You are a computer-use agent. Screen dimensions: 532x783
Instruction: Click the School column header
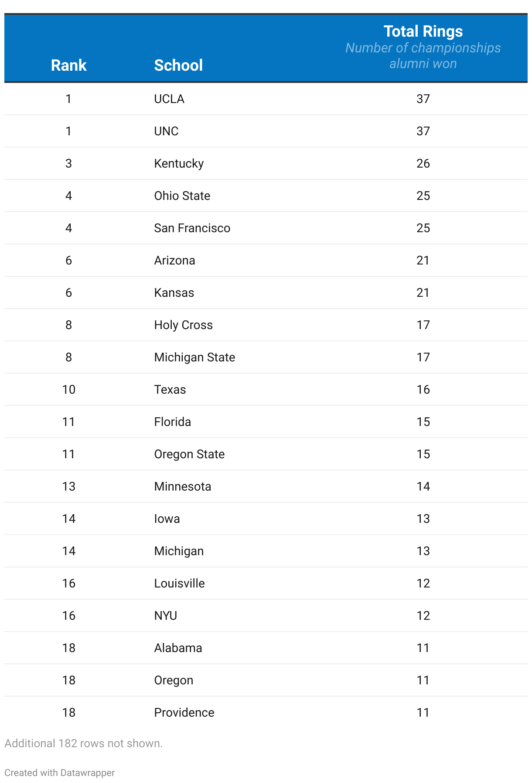pos(178,65)
